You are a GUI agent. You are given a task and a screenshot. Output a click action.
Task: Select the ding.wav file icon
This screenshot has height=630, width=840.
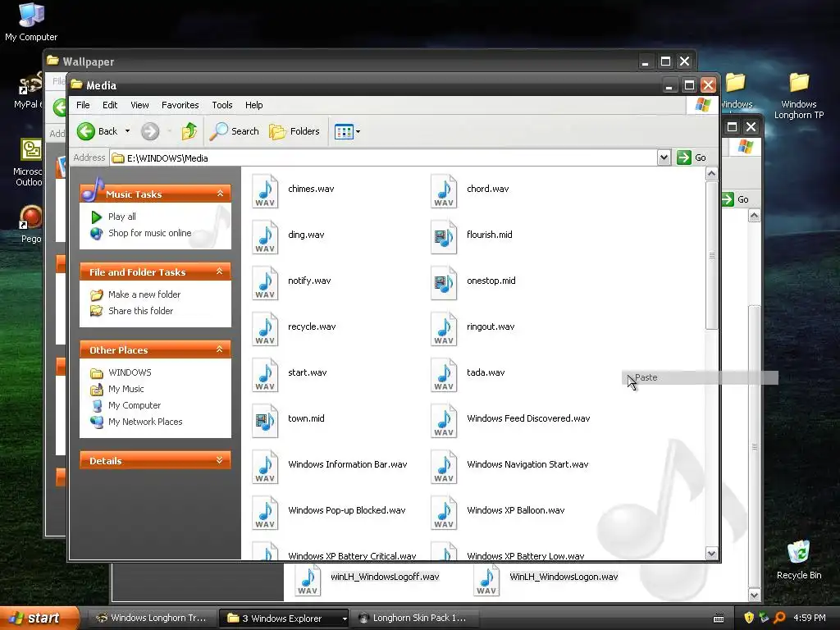point(265,237)
